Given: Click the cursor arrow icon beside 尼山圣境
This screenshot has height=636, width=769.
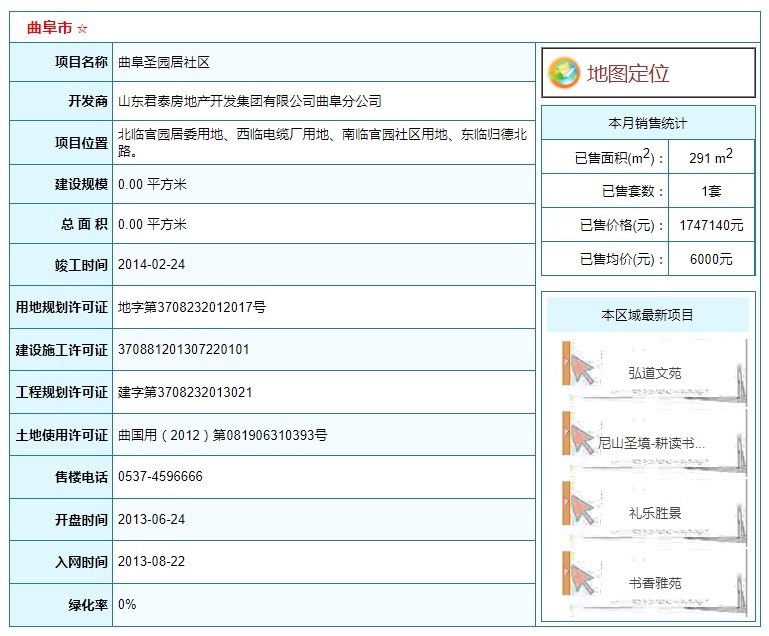Looking at the screenshot, I should [x=582, y=440].
